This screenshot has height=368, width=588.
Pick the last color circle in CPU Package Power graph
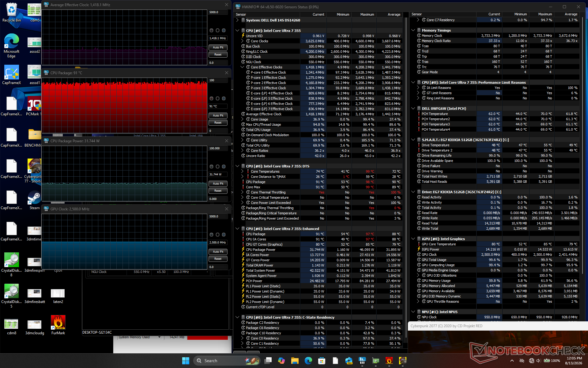(x=224, y=167)
